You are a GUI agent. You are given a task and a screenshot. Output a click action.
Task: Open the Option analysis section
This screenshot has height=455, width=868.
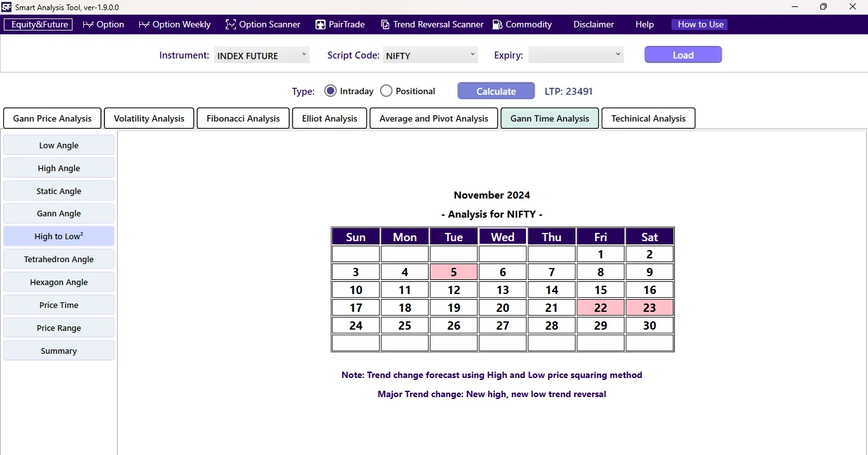(x=103, y=24)
